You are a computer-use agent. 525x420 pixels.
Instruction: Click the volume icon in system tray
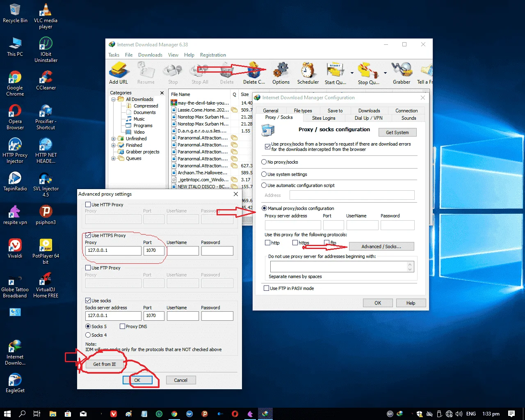pos(459,414)
